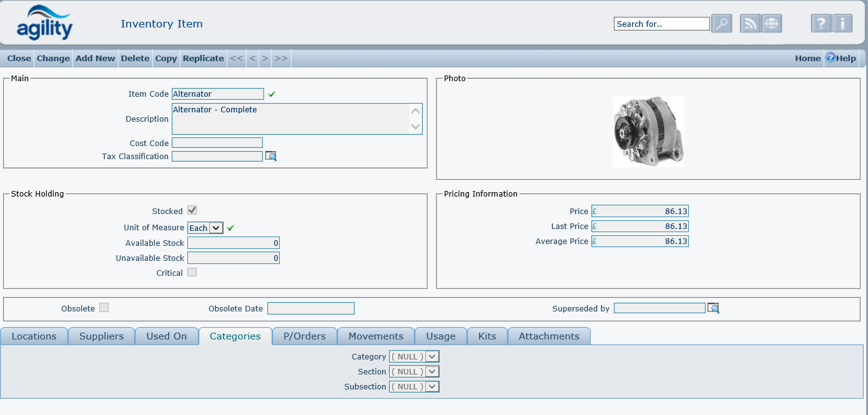Screen dimensions: 868x415
Task: Tick the Obsolete checkbox
Action: (104, 308)
